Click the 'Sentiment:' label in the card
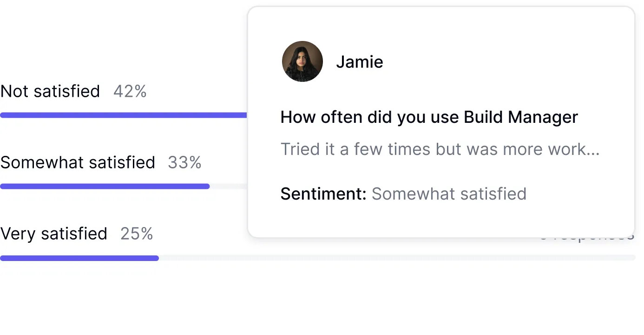Screen dimensions: 644x335 pyautogui.click(x=323, y=194)
